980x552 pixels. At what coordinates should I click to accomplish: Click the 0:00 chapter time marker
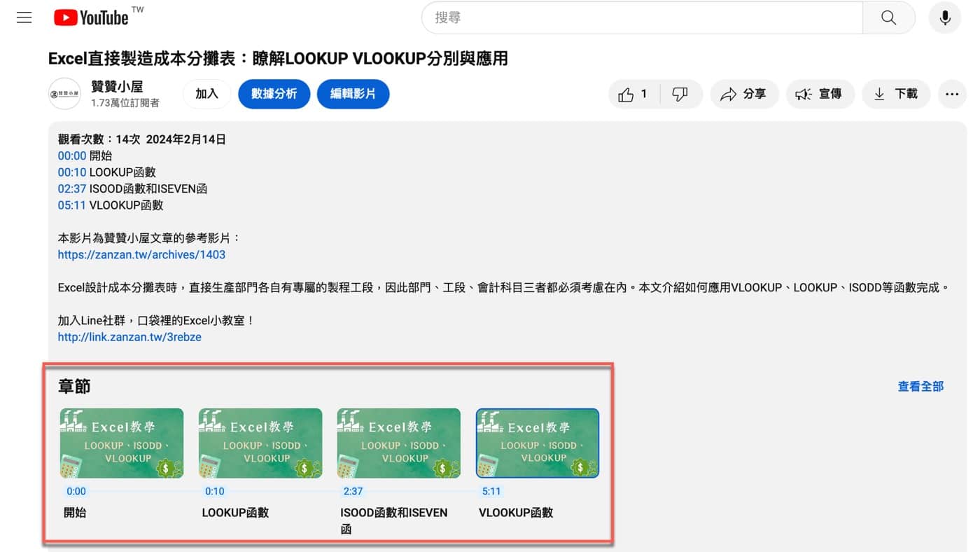(x=76, y=491)
